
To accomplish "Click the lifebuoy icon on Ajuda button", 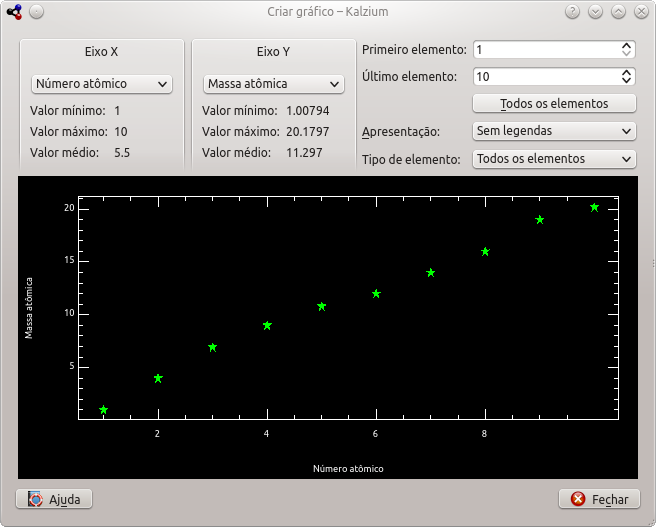I will pos(36,499).
